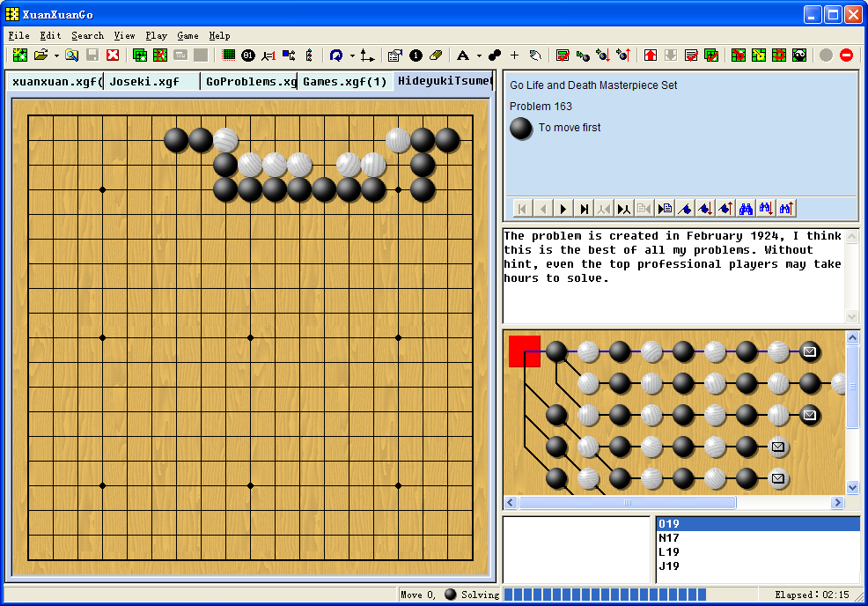Click the yellow key board icon
The image size is (868, 606).
click(x=759, y=55)
